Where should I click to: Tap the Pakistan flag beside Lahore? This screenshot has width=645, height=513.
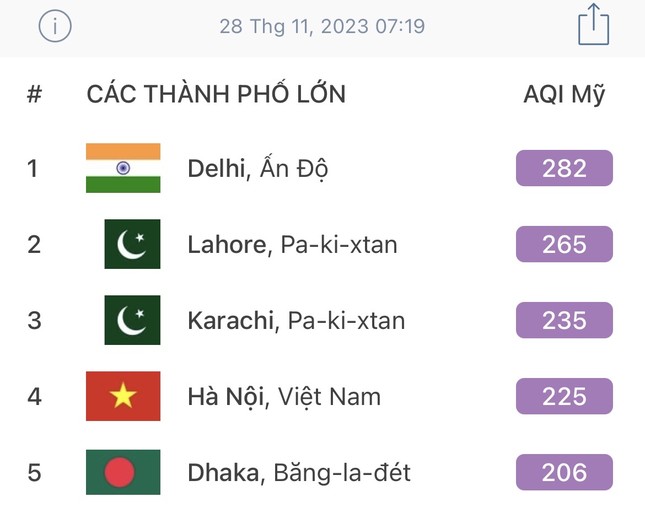click(132, 244)
